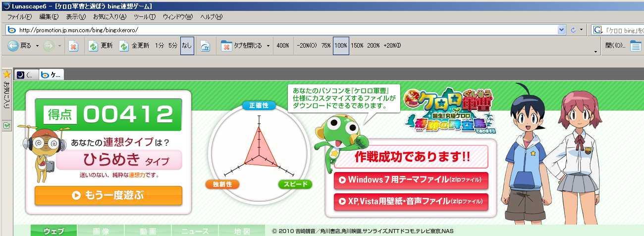Click the 動画 search tab
Viewport: 644px width, 236px height.
(148, 231)
